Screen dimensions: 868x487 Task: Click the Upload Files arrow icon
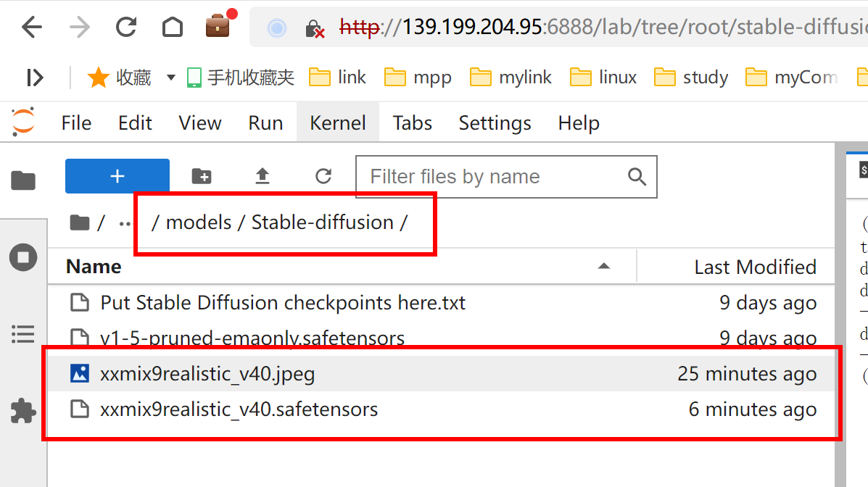[263, 176]
